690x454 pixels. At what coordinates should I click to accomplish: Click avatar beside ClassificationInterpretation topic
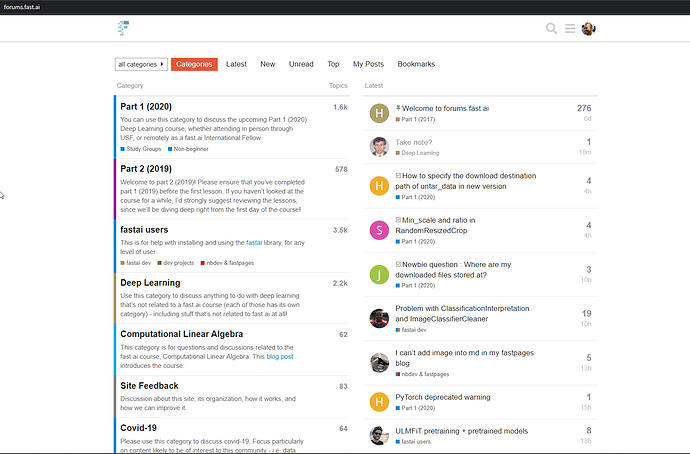click(379, 319)
